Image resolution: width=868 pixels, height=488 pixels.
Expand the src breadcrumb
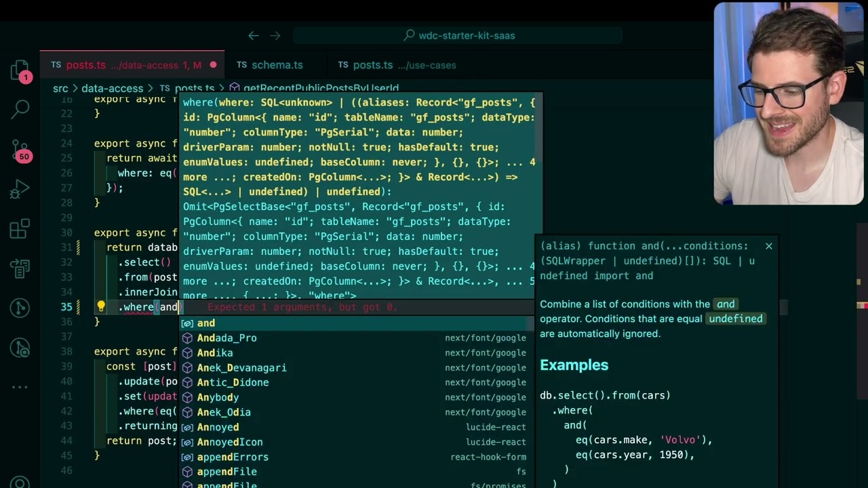(60, 88)
